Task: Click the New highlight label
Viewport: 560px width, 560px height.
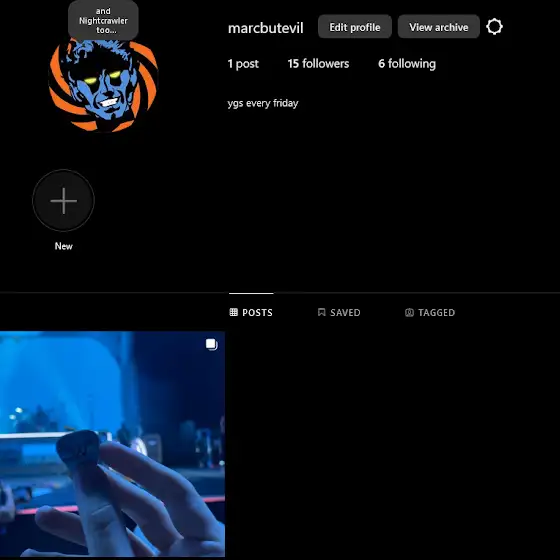Action: (64, 246)
